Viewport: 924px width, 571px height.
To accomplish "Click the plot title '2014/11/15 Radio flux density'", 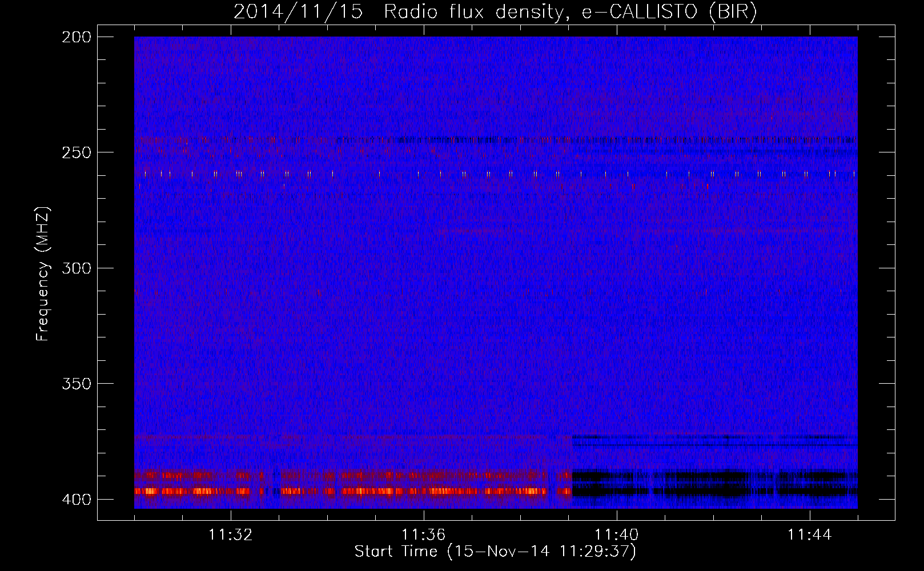I will pyautogui.click(x=495, y=12).
